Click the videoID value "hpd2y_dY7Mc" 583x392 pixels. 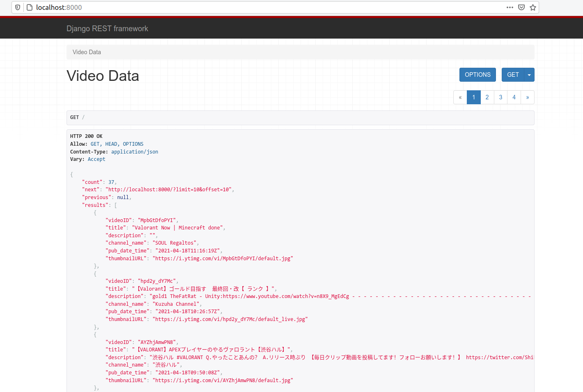click(x=157, y=281)
